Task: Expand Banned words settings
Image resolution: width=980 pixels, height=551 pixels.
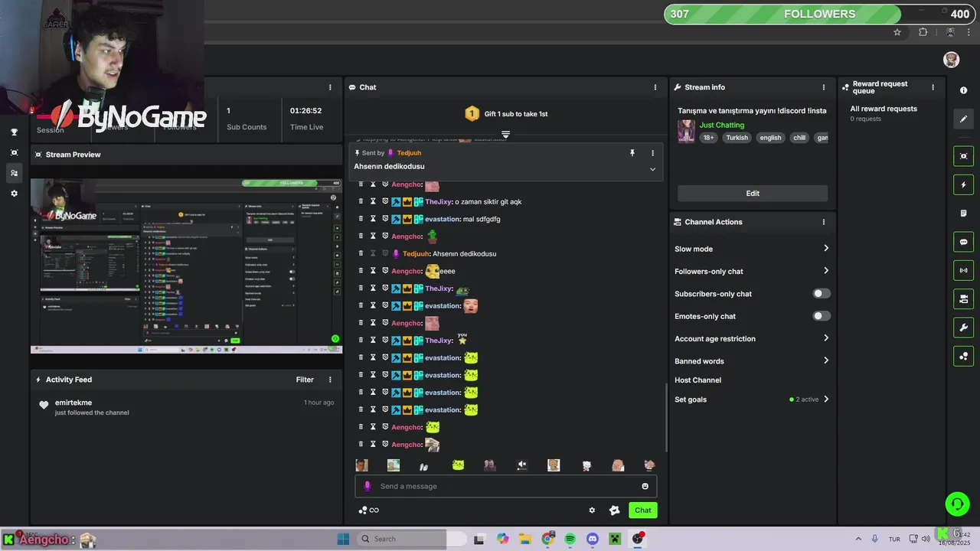Action: pyautogui.click(x=826, y=360)
